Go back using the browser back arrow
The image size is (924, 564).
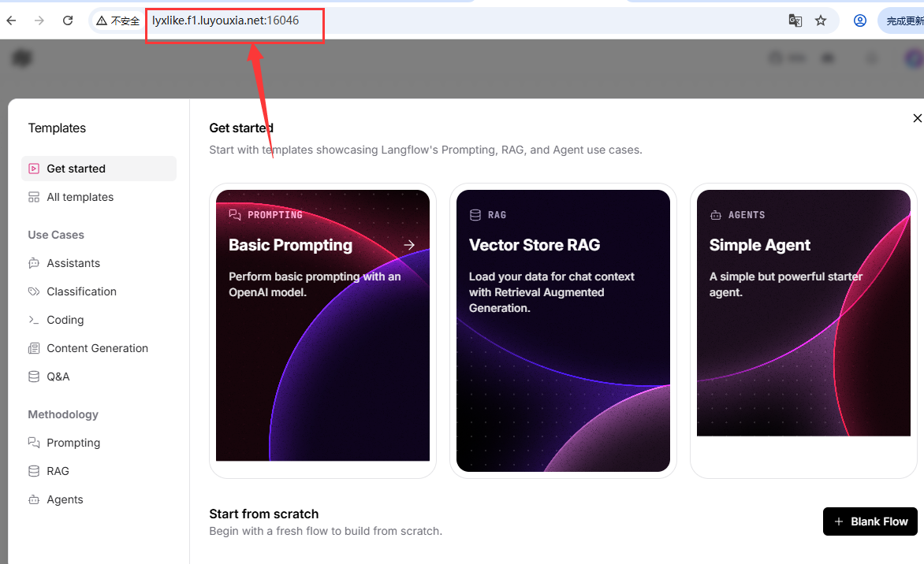[x=11, y=20]
